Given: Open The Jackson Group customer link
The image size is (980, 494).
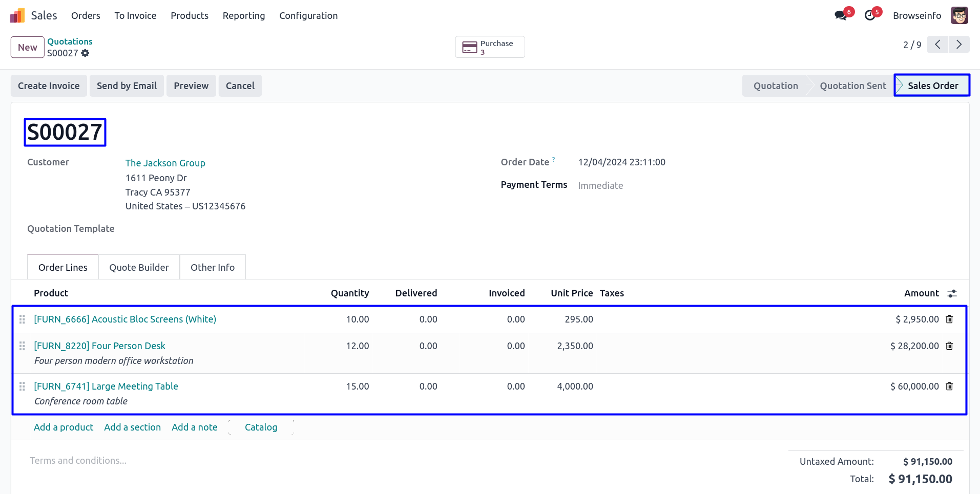Looking at the screenshot, I should pos(165,163).
